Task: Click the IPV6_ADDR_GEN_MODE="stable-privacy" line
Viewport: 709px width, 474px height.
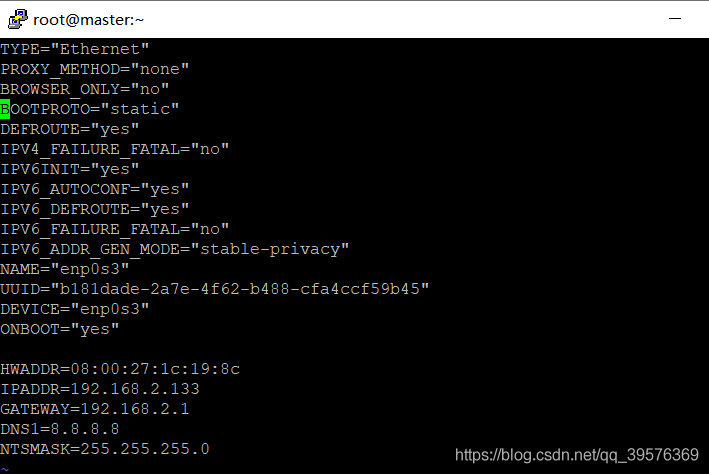Action: [175, 248]
